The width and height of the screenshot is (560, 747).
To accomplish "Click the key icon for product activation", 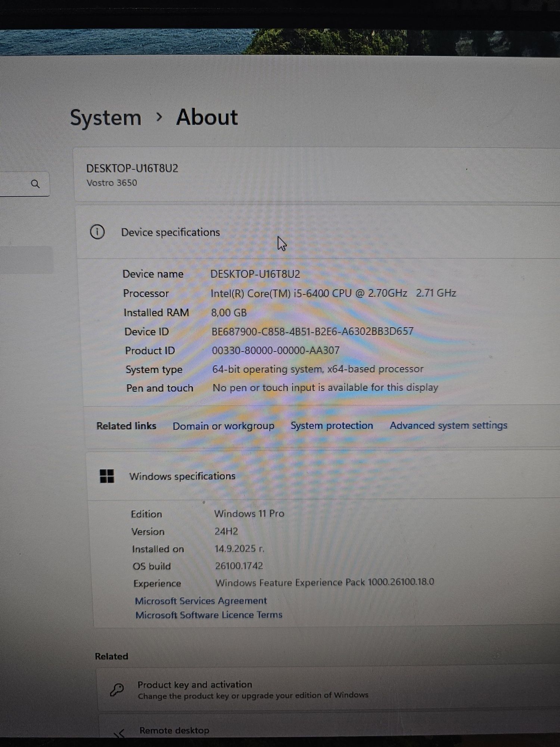I will pos(117,689).
